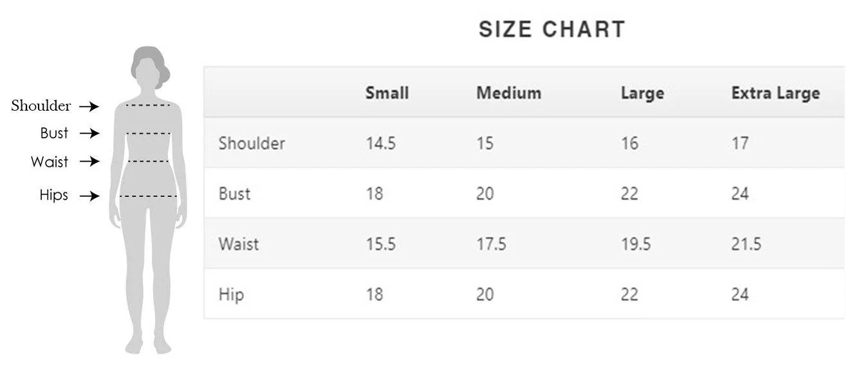The image size is (868, 386).
Task: Click the shoulder dashed line on the figure
Action: pyautogui.click(x=149, y=105)
